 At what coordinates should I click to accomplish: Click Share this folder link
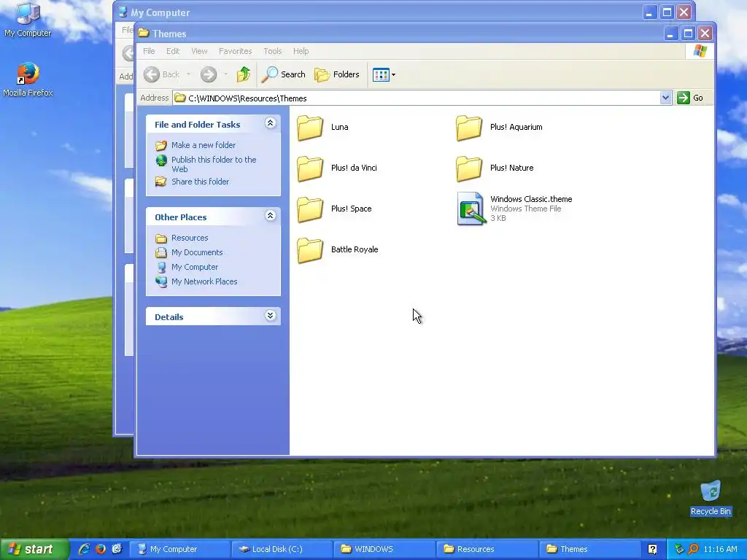(200, 182)
